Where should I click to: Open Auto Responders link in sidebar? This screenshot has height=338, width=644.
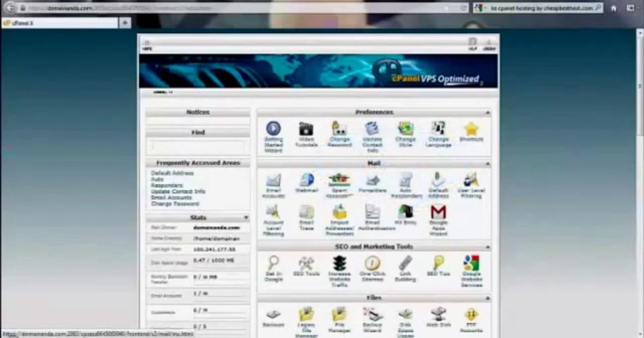click(x=167, y=182)
